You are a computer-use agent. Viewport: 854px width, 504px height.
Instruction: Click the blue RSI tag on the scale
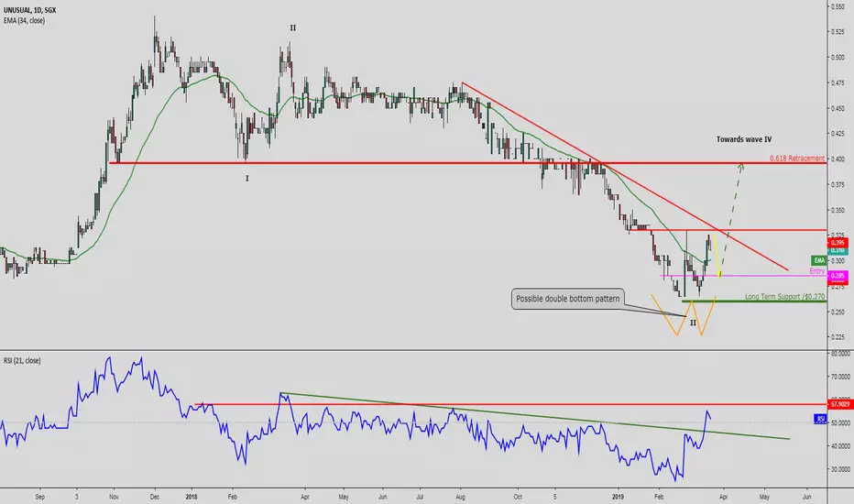pos(820,419)
